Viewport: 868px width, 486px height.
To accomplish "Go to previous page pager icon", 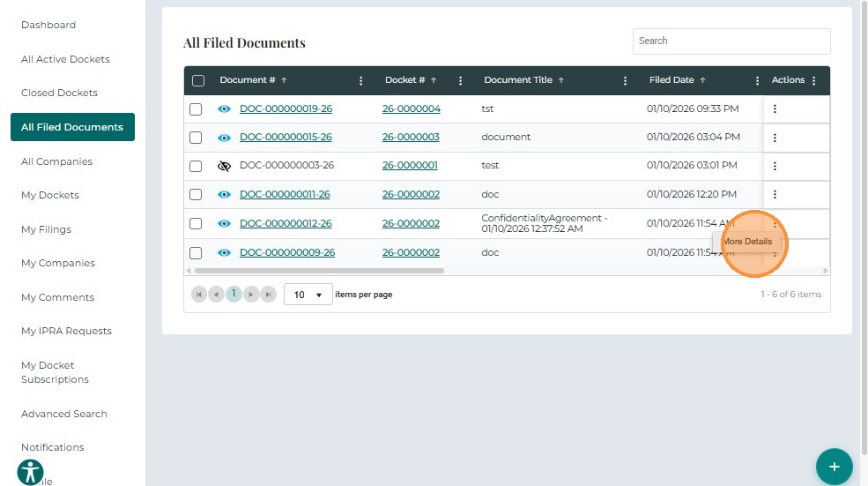I will tap(216, 295).
